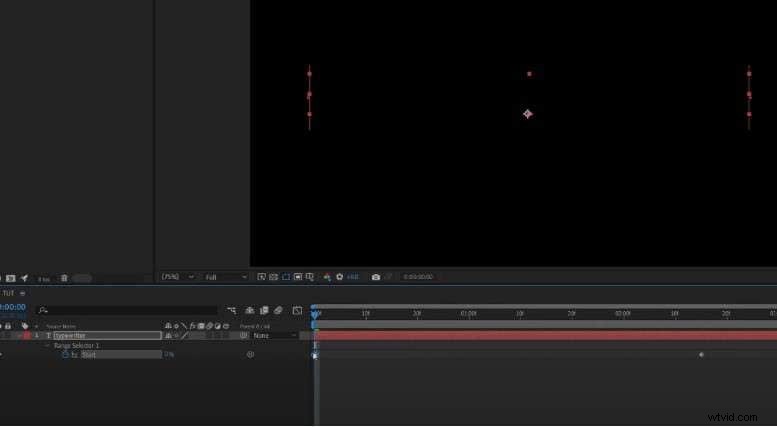This screenshot has width=777, height=427.
Task: Click the new composition icon in Project panel
Action: click(x=10, y=278)
